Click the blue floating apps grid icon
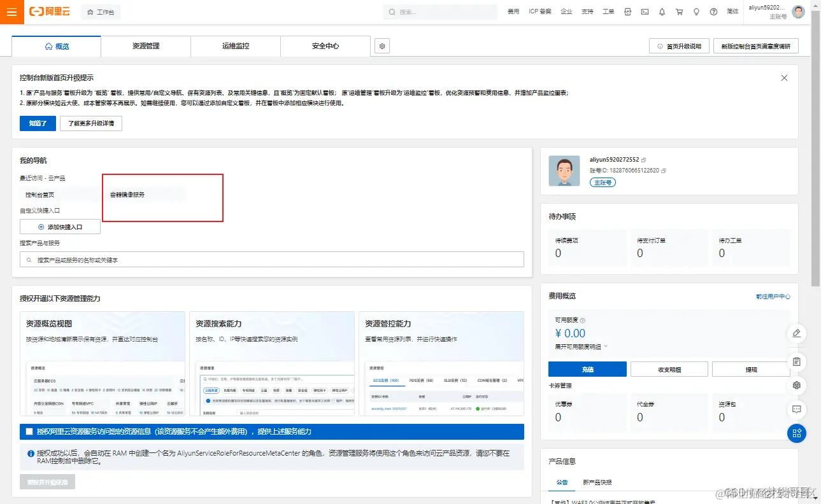The image size is (821, 504). (x=796, y=433)
